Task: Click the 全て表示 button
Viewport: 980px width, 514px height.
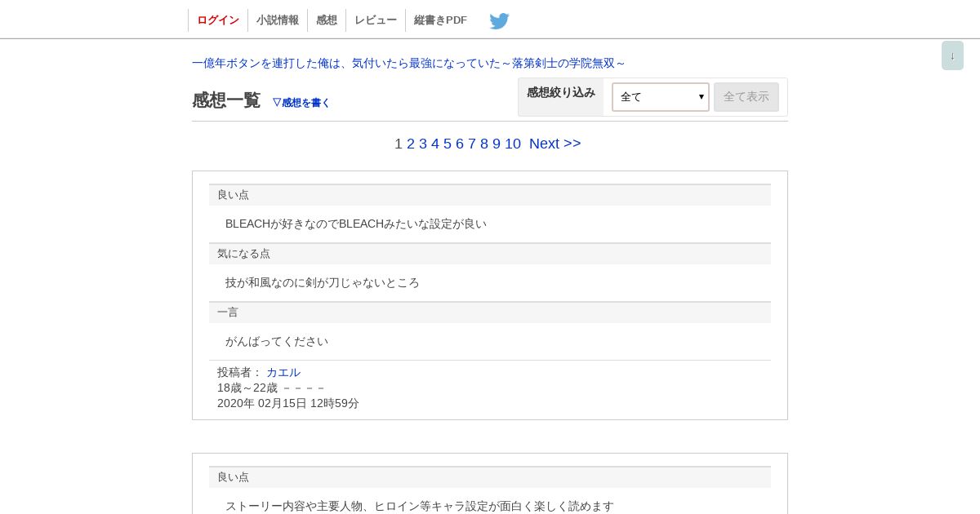Action: tap(746, 97)
